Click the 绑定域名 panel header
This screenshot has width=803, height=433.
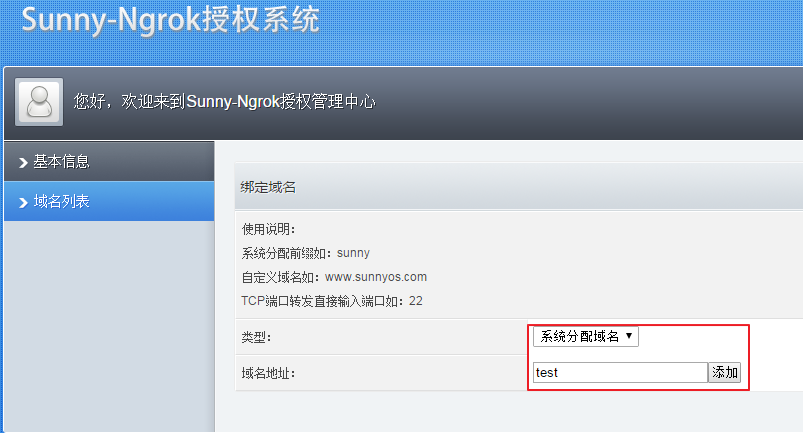(518, 187)
